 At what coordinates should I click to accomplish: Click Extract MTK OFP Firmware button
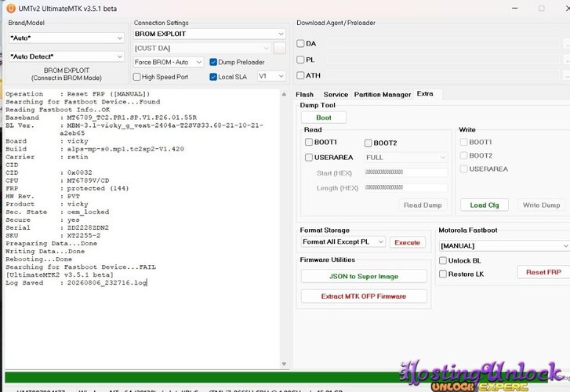pyautogui.click(x=364, y=296)
